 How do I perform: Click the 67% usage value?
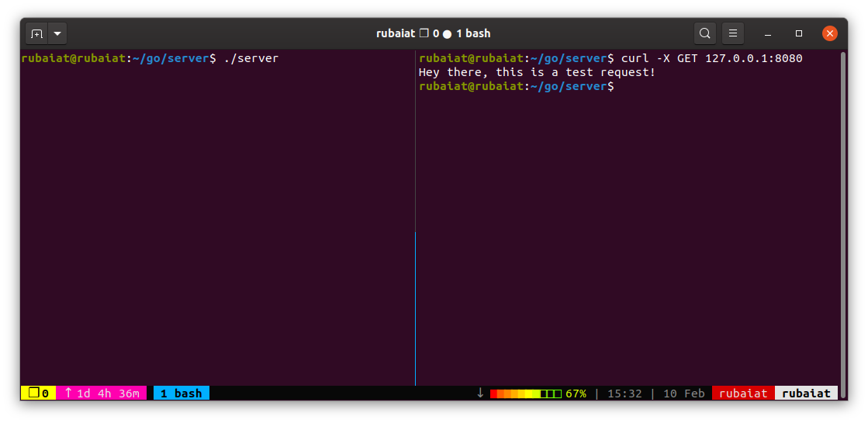click(x=576, y=394)
